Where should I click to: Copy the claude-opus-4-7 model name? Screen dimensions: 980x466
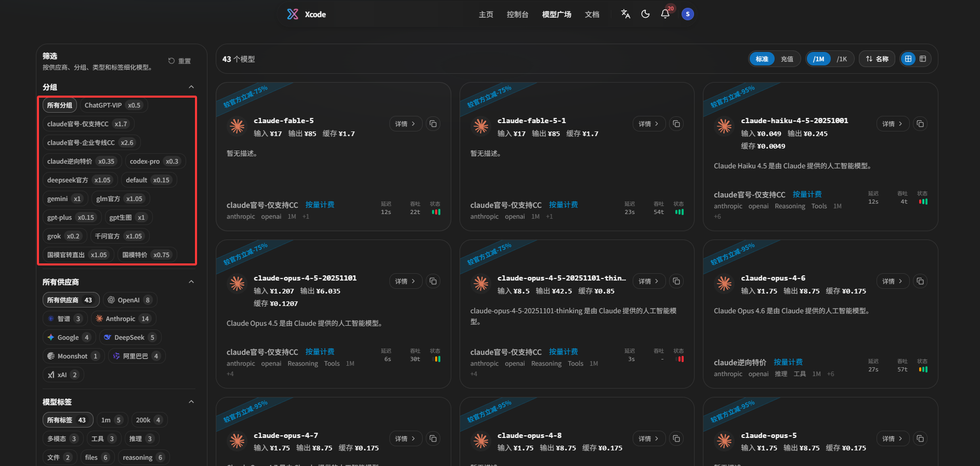(433, 438)
